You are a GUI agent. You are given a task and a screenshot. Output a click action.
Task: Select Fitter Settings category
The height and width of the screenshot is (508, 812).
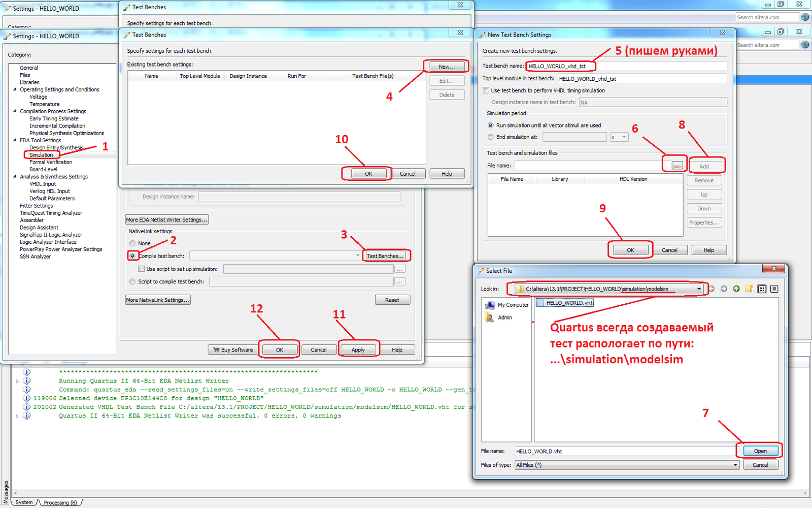(36, 206)
